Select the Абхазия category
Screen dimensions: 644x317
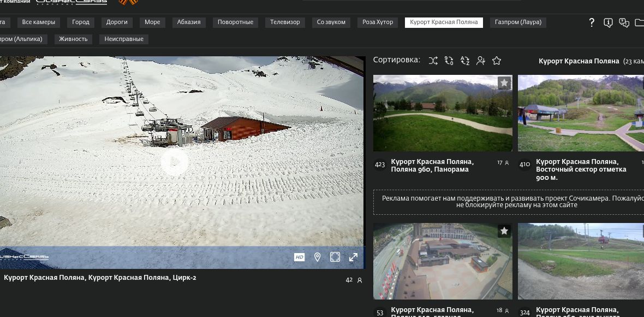(x=189, y=22)
